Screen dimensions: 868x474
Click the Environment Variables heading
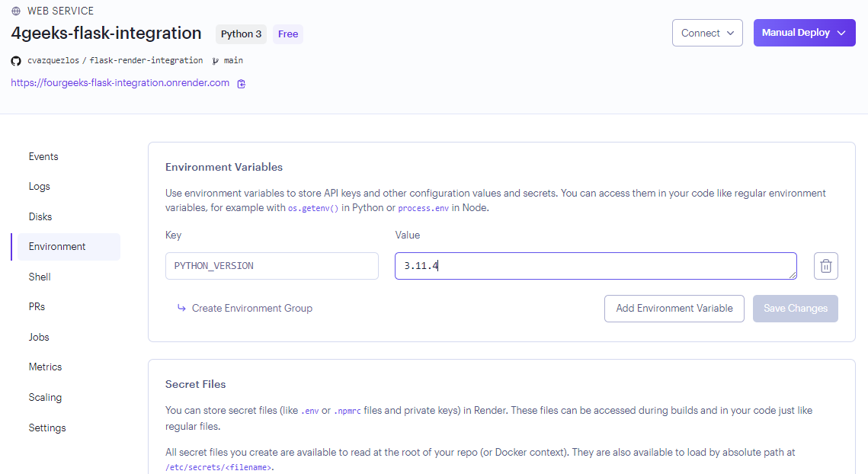(x=223, y=167)
